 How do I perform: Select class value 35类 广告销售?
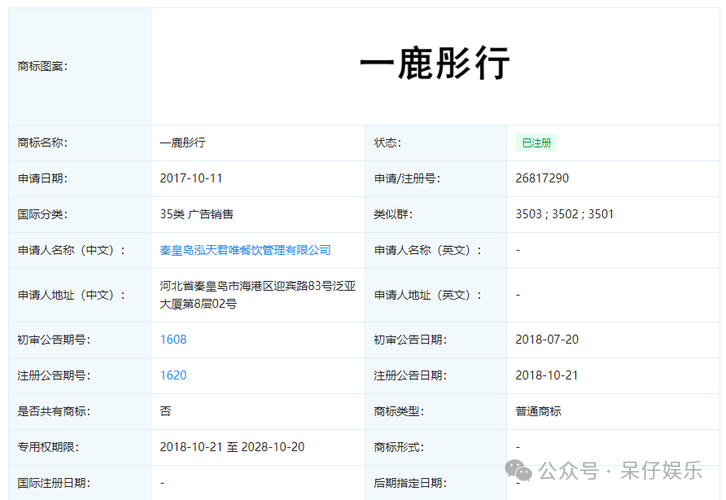(x=196, y=214)
